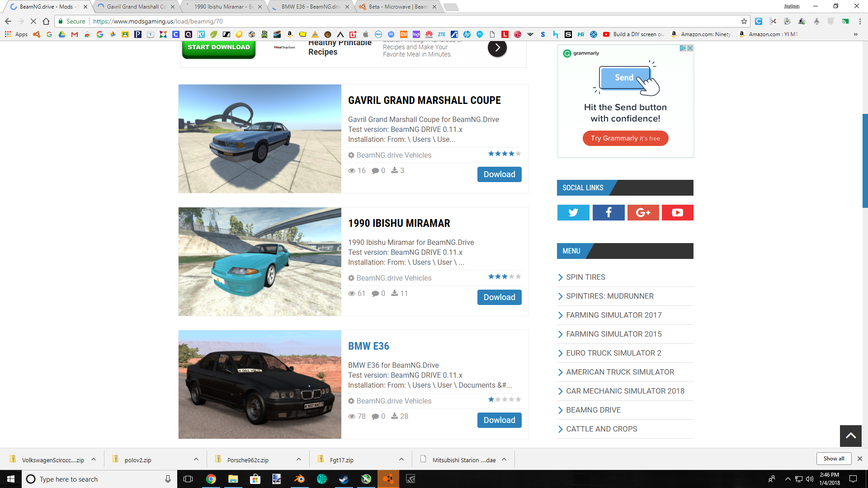Open the browser home page
This screenshot has height=488, width=868.
coord(46,21)
